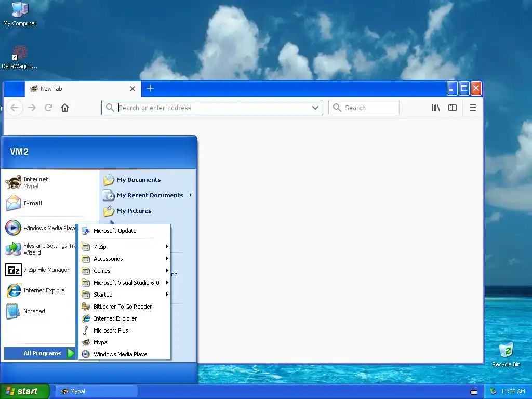Open the My Computer desktop icon
This screenshot has width=532, height=399.
coord(20,14)
